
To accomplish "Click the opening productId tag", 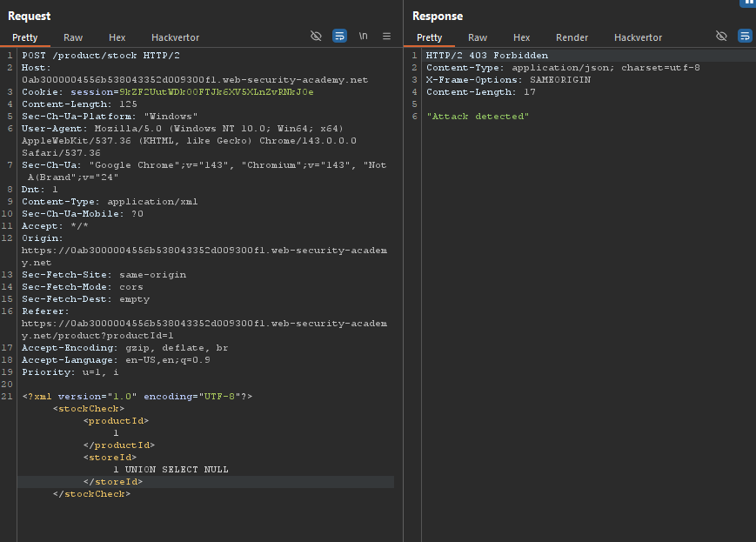I will 116,421.
